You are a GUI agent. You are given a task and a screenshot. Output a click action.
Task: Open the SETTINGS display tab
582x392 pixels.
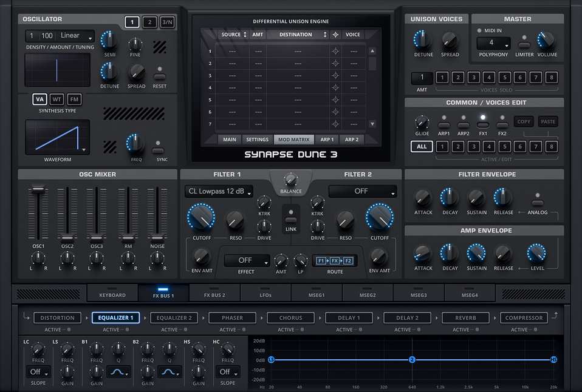coord(257,140)
